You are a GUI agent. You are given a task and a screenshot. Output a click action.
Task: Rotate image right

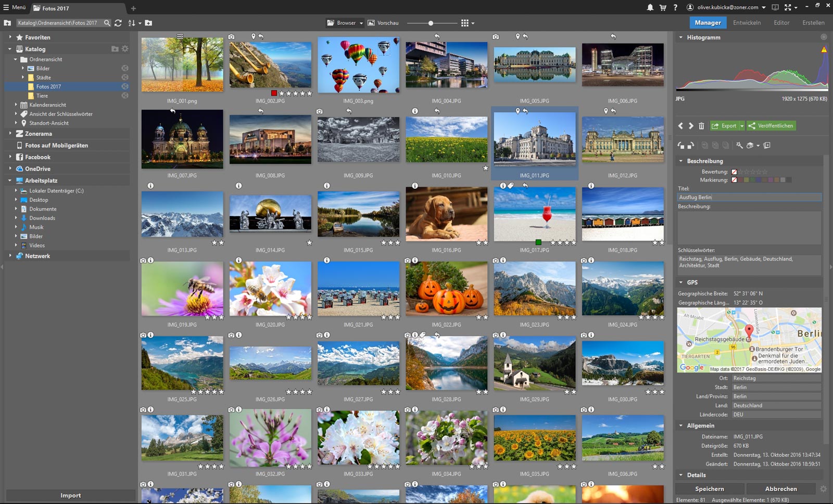tap(691, 146)
